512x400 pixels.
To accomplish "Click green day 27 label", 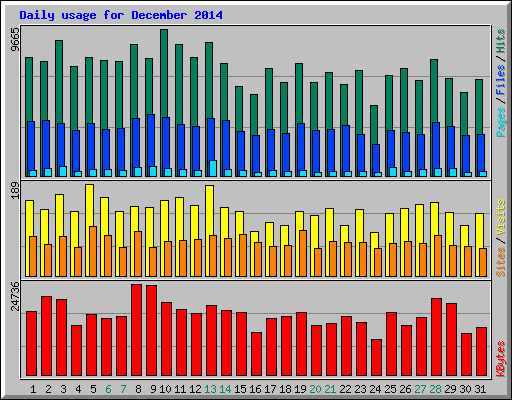I will 420,389.
